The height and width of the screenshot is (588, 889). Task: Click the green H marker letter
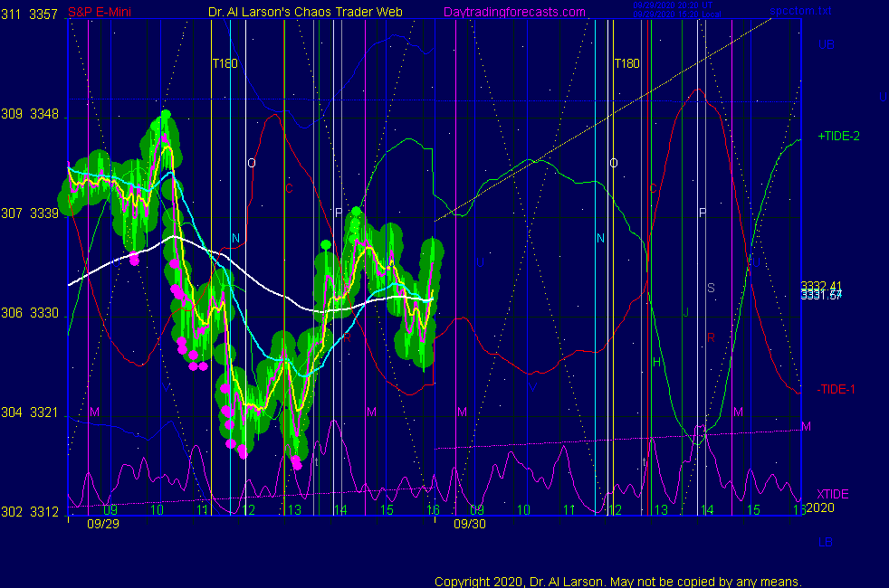tap(657, 362)
